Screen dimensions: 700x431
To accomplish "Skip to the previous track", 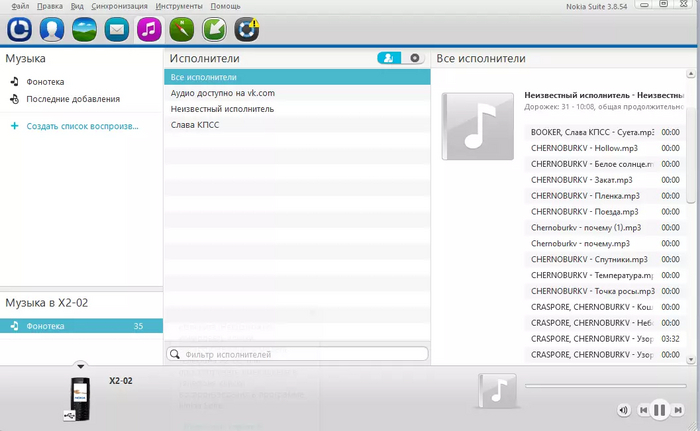I will [643, 410].
